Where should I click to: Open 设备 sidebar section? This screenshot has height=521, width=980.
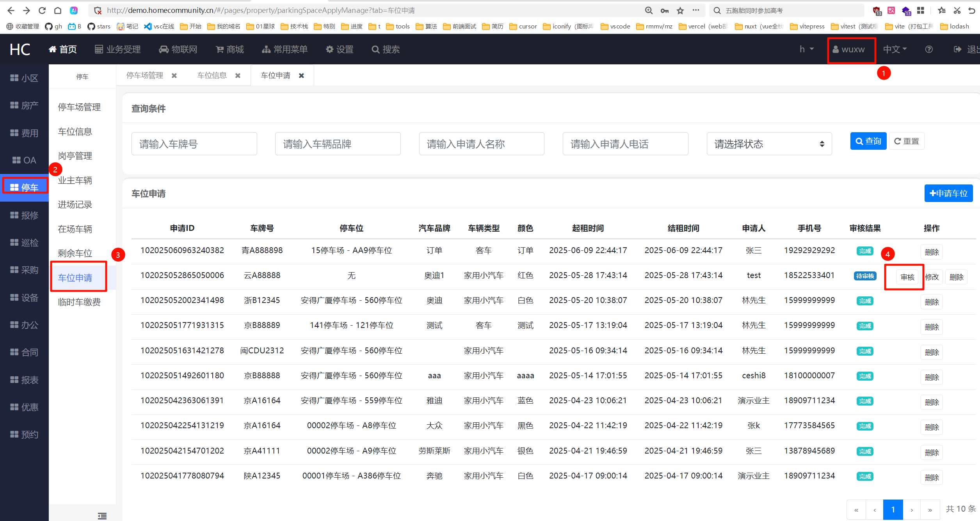click(24, 298)
